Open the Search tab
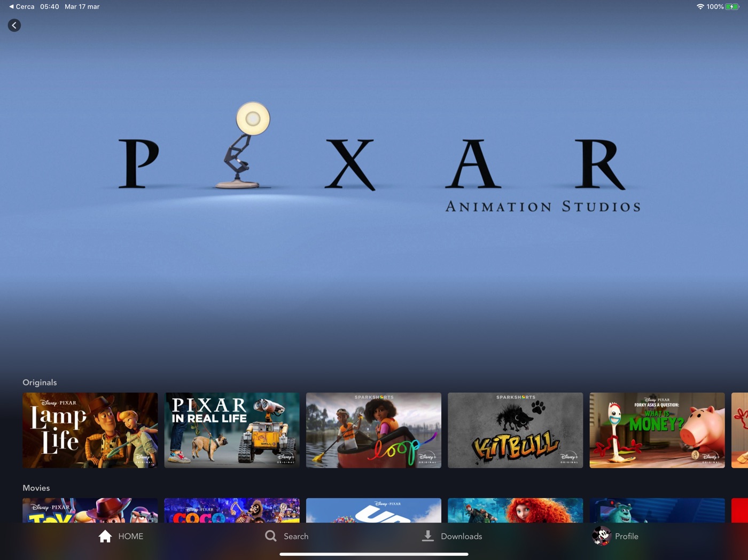The image size is (748, 560). click(x=287, y=536)
